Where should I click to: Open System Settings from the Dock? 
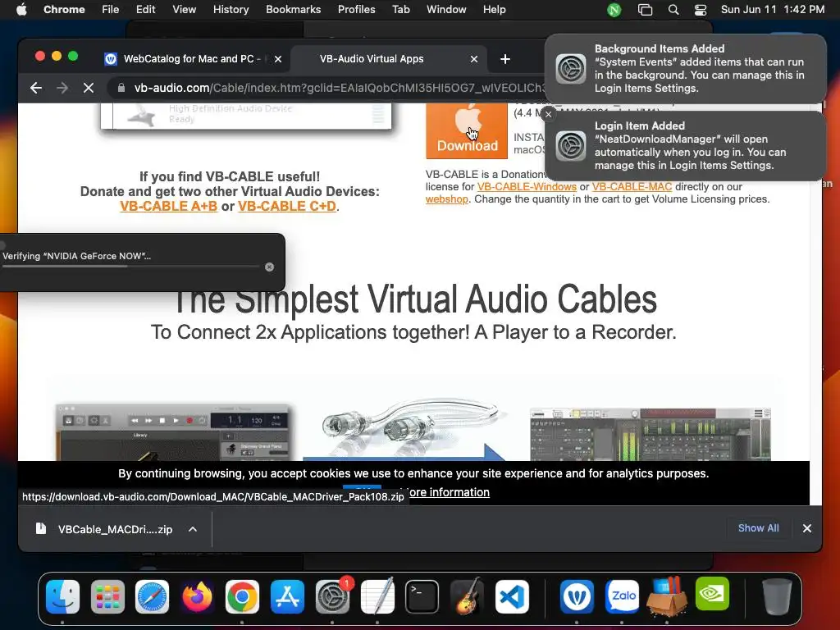[332, 596]
